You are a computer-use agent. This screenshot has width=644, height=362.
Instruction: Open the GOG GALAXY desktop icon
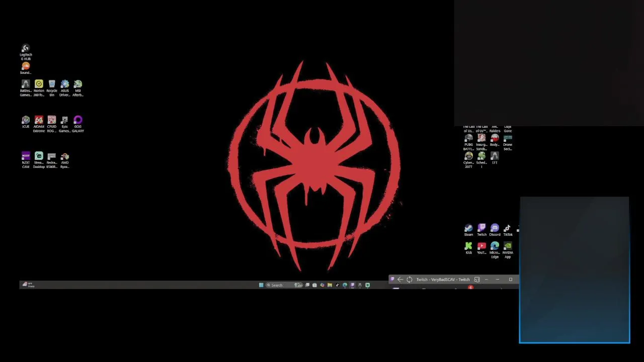pos(78,124)
